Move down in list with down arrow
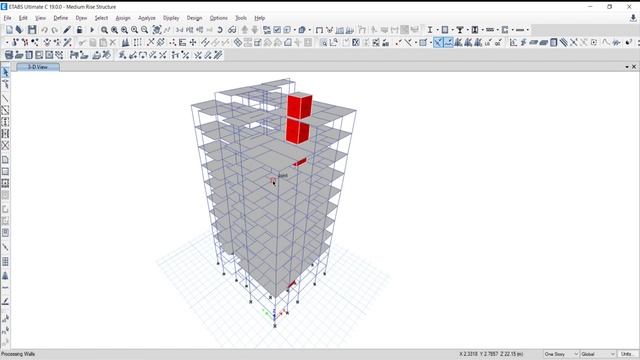The height and width of the screenshot is (360, 640). tap(255, 30)
